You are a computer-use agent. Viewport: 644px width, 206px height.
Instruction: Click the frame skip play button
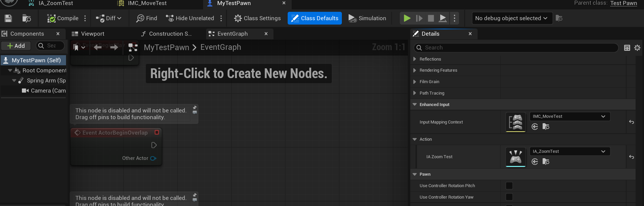tap(419, 18)
